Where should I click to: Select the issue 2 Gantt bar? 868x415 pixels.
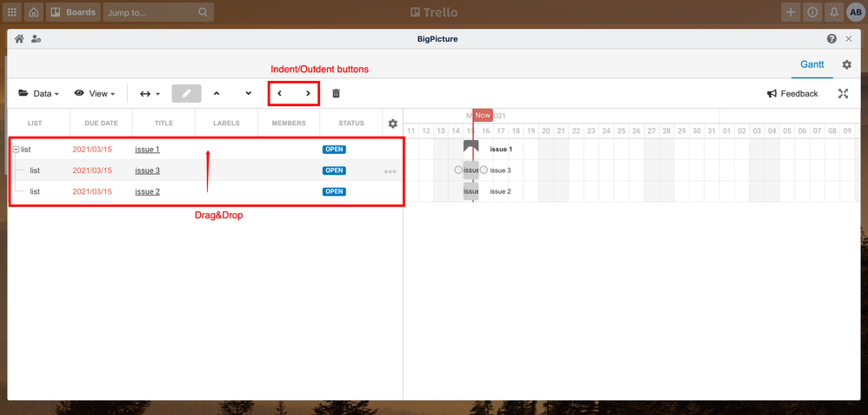pyautogui.click(x=471, y=191)
